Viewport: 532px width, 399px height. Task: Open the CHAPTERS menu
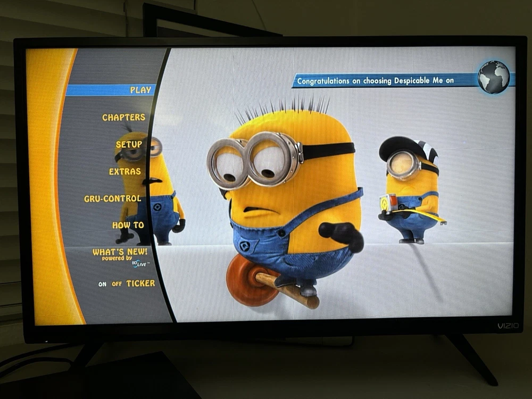pyautogui.click(x=123, y=117)
